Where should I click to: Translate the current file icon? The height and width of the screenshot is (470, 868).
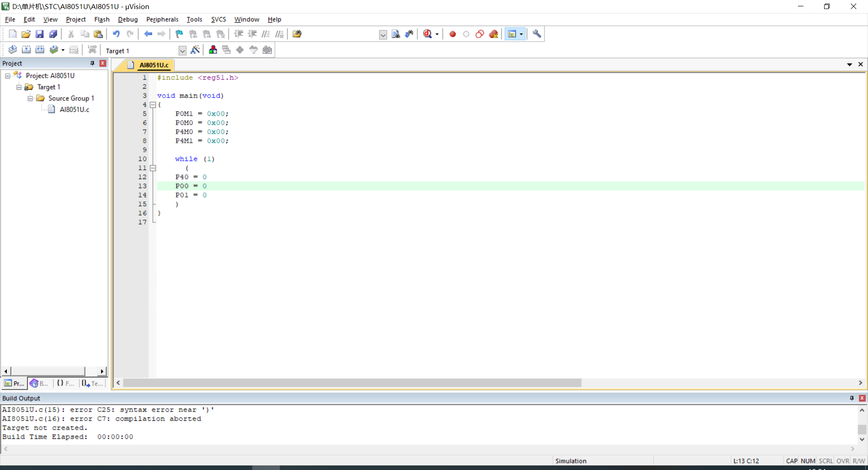point(13,50)
